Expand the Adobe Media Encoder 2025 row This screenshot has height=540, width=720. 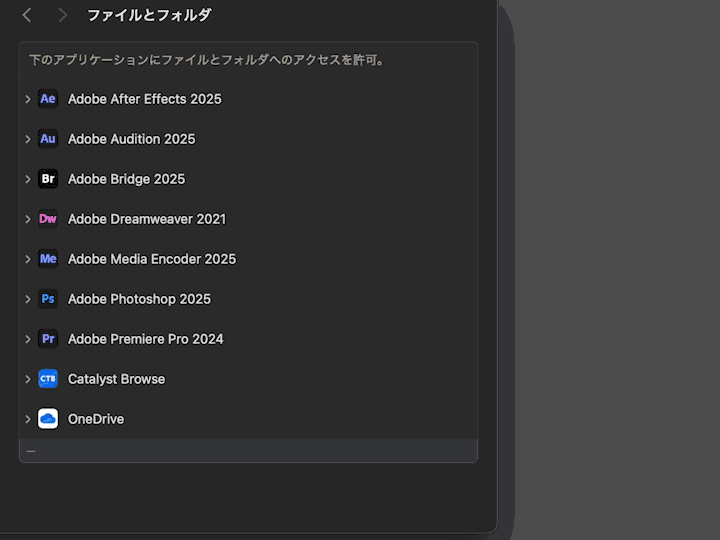click(28, 259)
